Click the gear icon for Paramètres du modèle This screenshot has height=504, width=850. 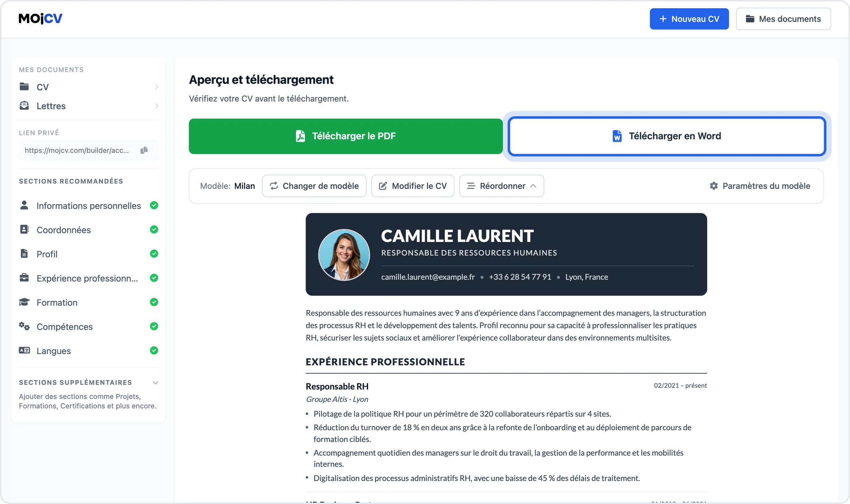[714, 186]
